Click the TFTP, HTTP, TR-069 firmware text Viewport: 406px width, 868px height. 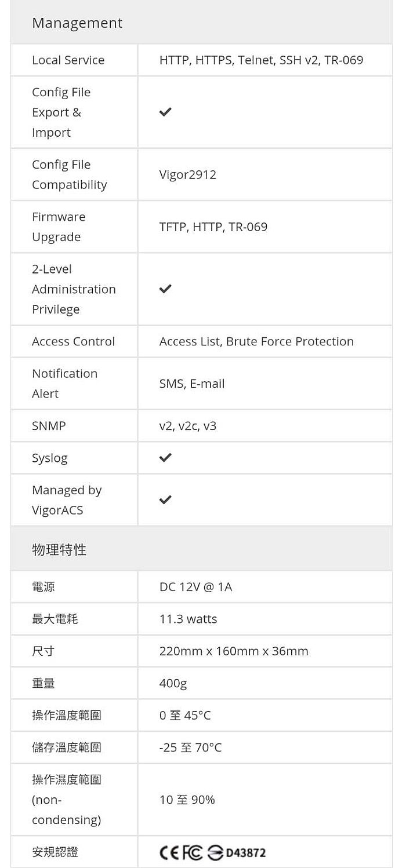point(213,227)
